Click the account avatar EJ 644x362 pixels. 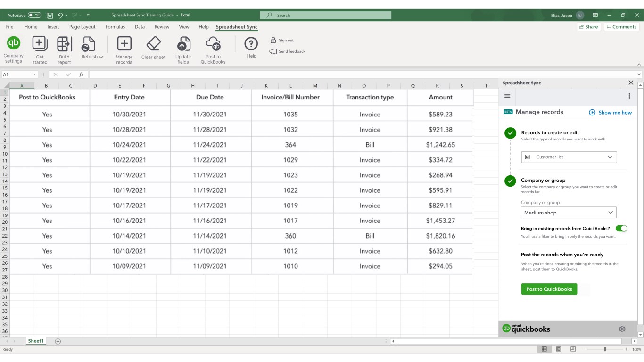click(x=580, y=15)
